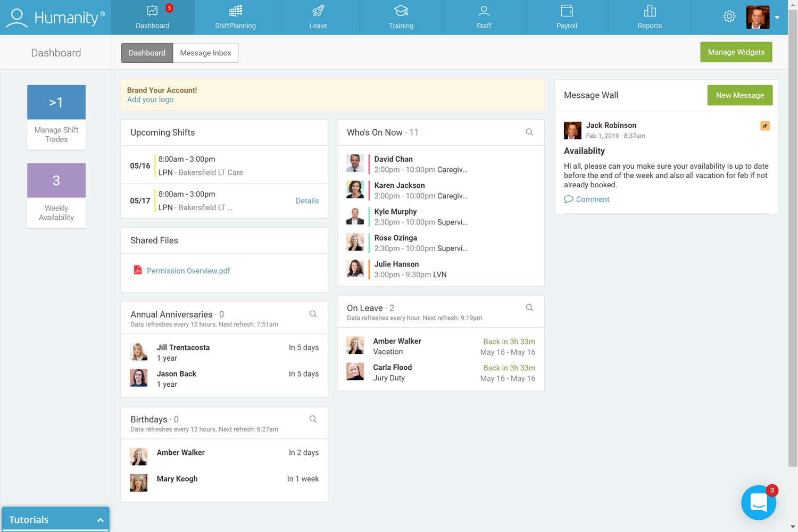This screenshot has width=798, height=532.
Task: Click the Manage Widgets button
Action: (736, 52)
